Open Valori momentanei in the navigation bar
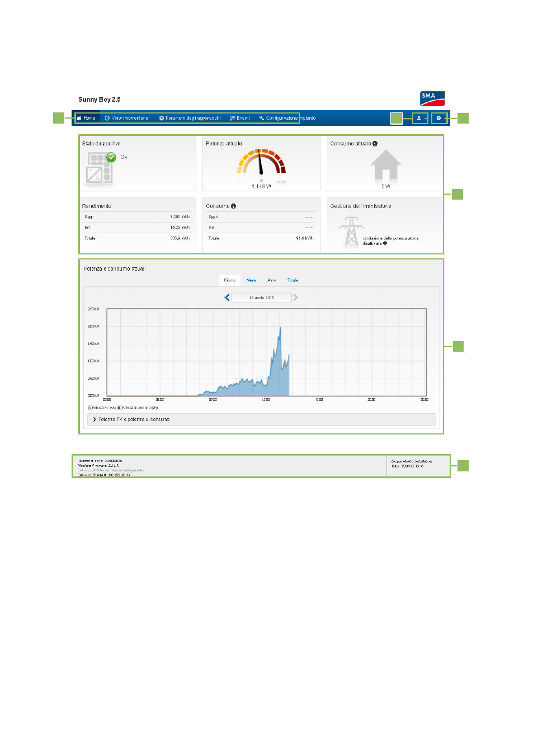 coord(128,118)
